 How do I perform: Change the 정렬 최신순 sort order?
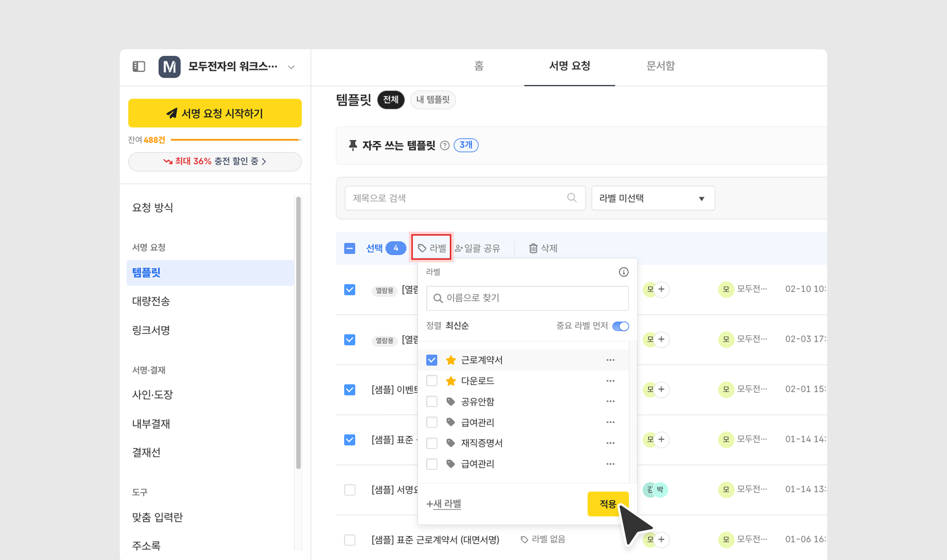pos(457,326)
